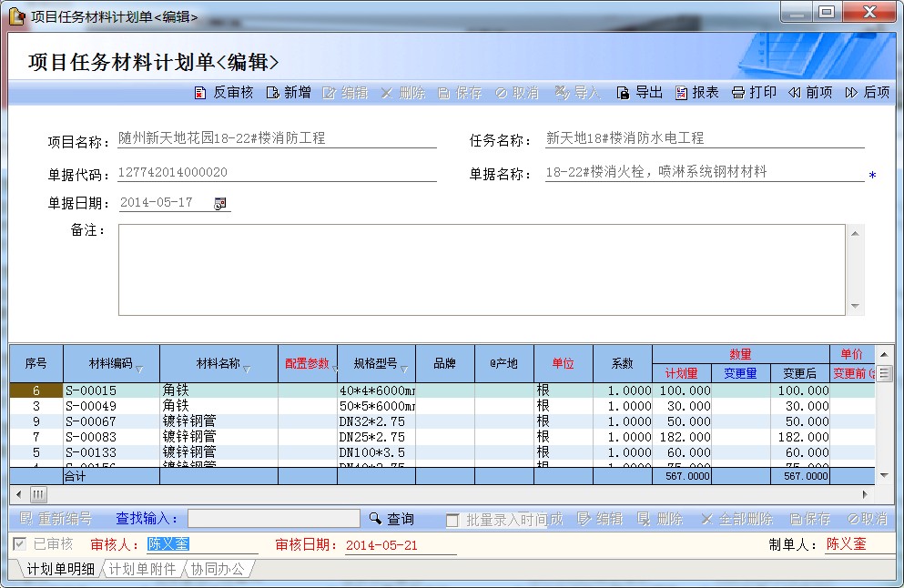The image size is (904, 588).
Task: Click the 反审核 (un-approve) toolbar icon
Action: (200, 93)
